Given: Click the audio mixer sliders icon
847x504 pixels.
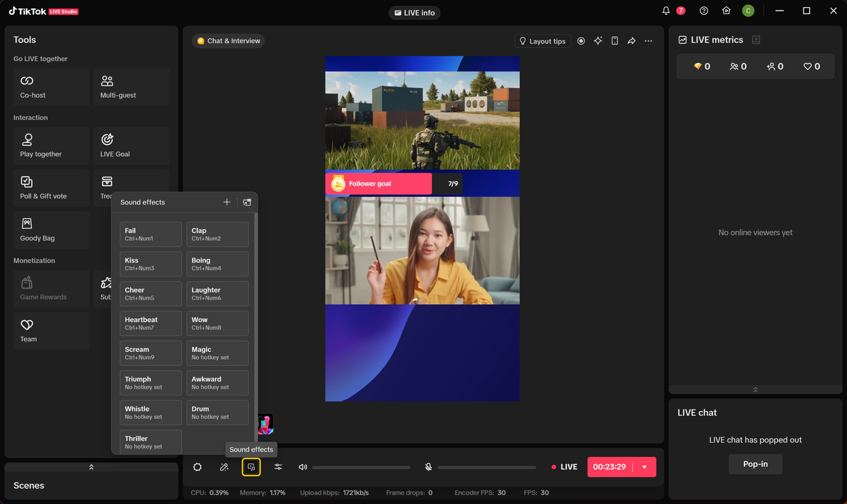Looking at the screenshot, I should tap(278, 467).
